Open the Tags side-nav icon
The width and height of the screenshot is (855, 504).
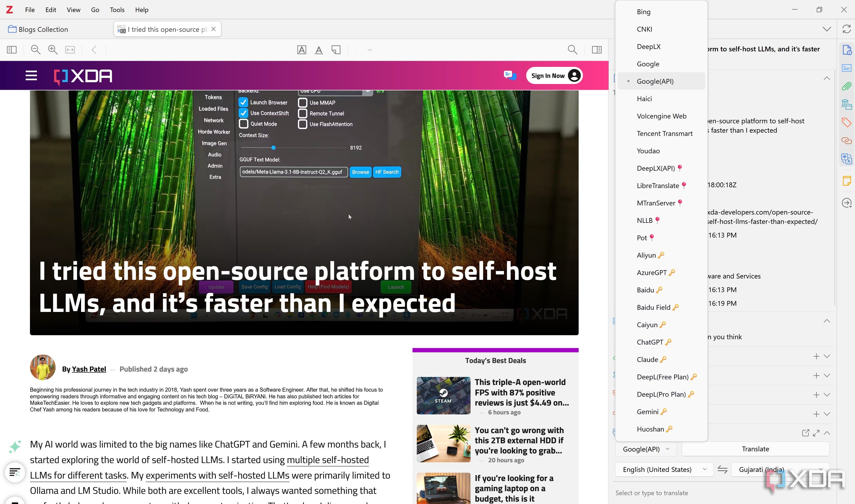click(846, 122)
